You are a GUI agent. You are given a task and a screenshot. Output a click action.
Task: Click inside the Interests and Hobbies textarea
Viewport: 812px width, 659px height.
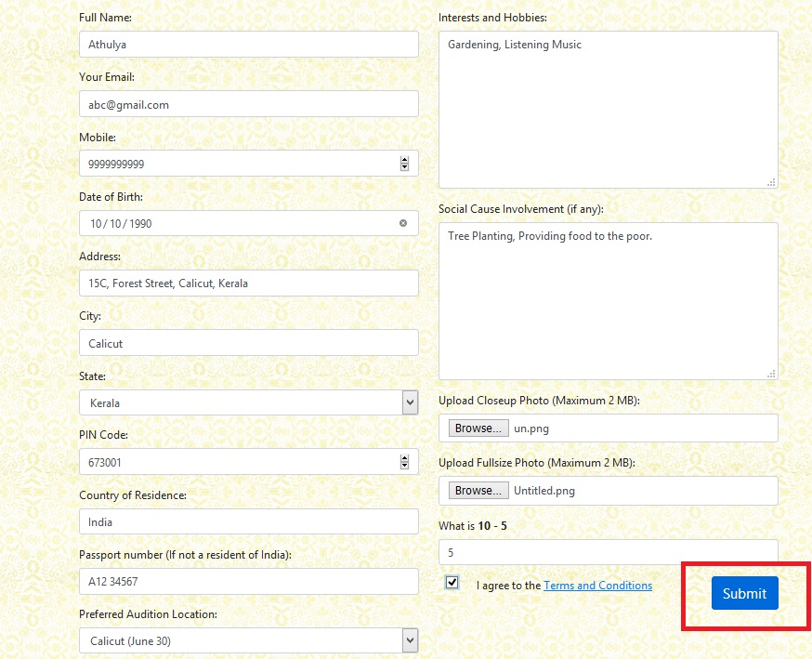tap(608, 110)
